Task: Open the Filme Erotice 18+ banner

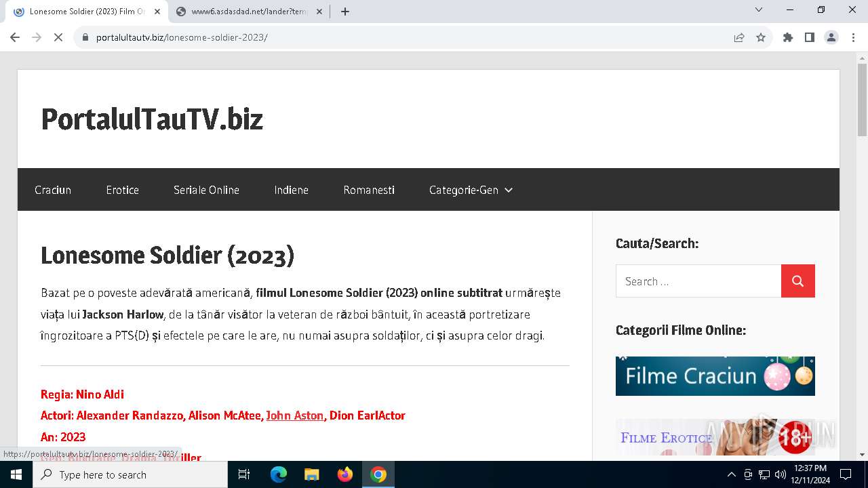Action: tap(715, 437)
